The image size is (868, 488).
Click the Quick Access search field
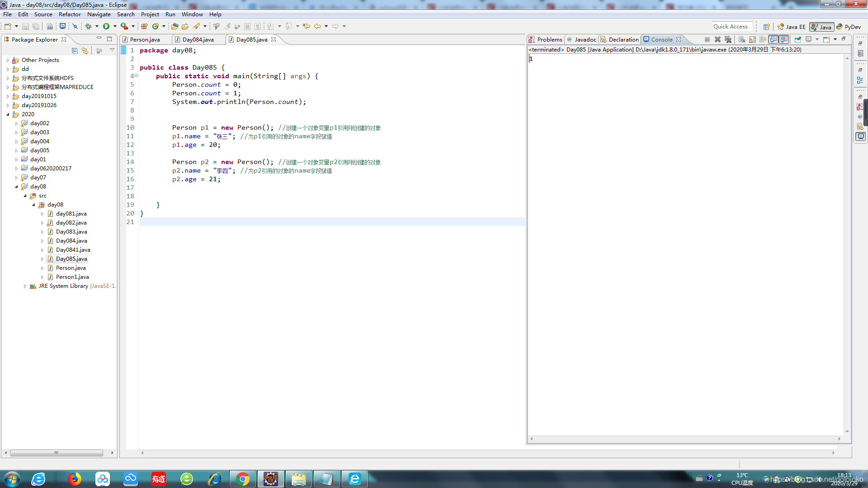pyautogui.click(x=732, y=27)
